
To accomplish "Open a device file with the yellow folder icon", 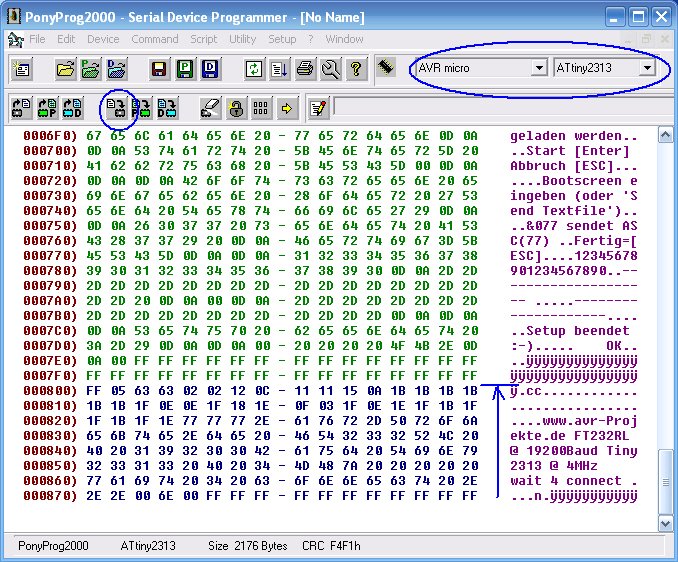I will pos(66,69).
